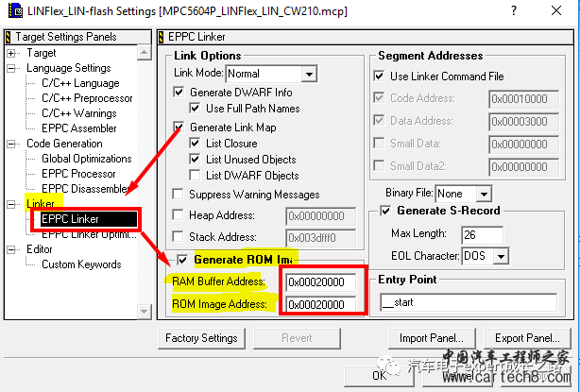Click the OK button
This screenshot has height=392, width=580.
tap(380, 376)
